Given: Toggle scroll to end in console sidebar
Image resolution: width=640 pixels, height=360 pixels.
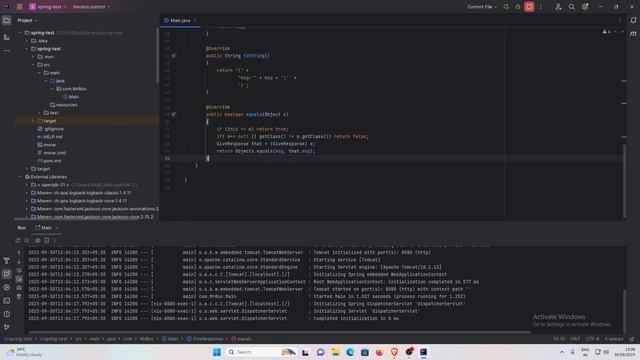Looking at the screenshot, I should point(19,279).
